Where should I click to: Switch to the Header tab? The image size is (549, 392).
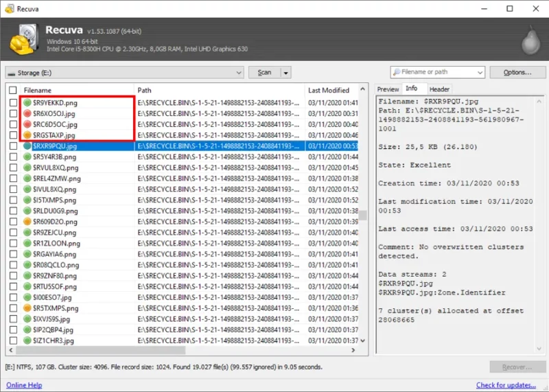439,89
